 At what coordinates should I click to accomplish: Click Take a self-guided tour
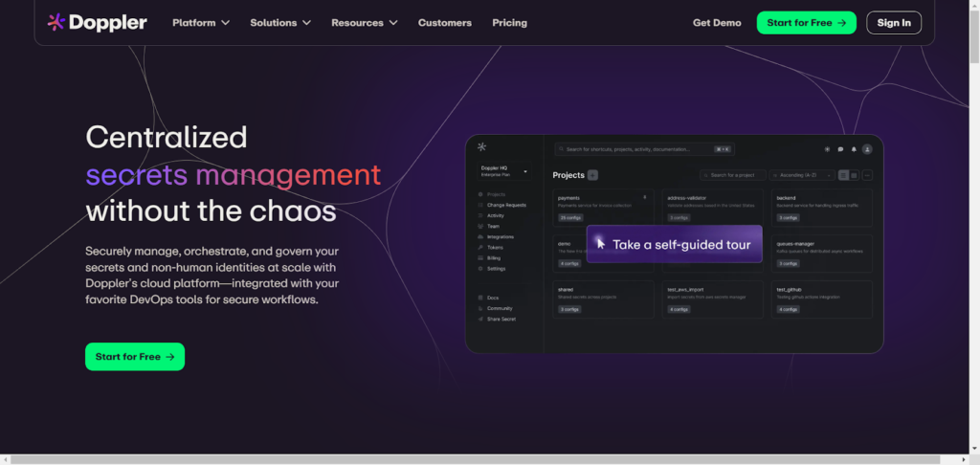point(675,244)
